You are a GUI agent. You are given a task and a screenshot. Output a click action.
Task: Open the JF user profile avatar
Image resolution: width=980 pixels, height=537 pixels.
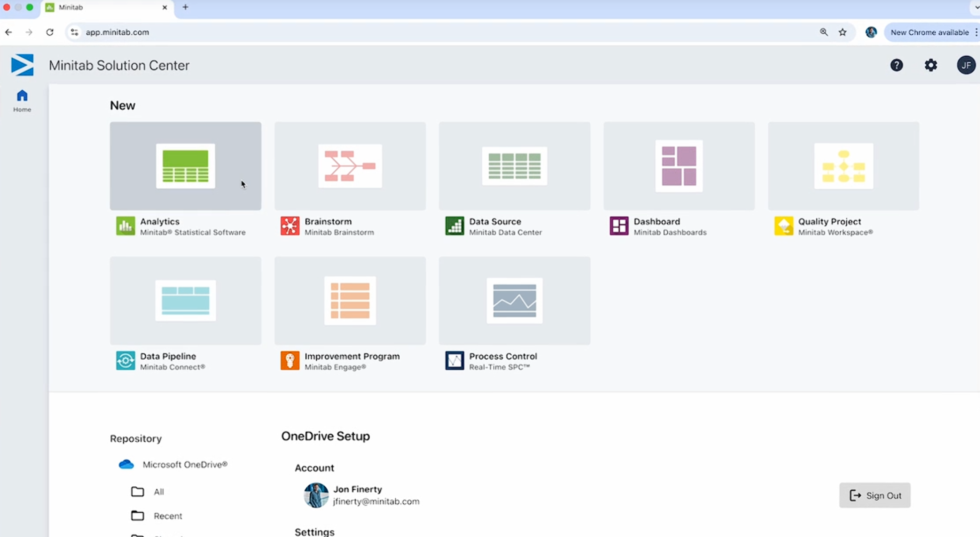[x=966, y=65]
